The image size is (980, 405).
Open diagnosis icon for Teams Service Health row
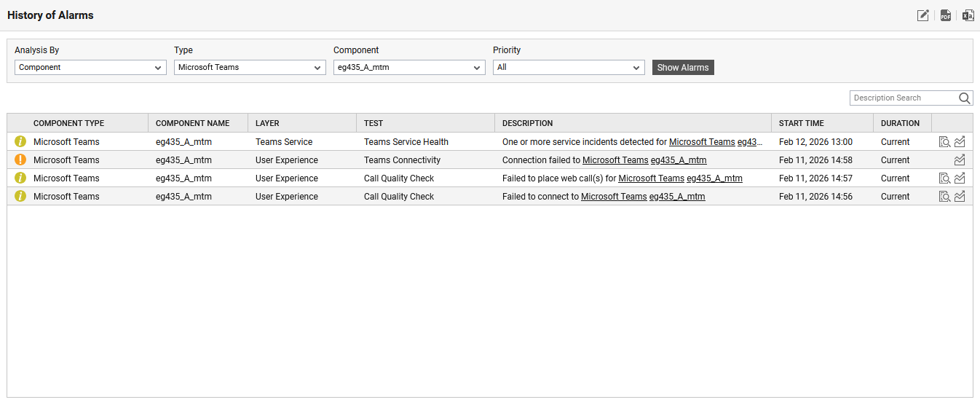point(944,142)
